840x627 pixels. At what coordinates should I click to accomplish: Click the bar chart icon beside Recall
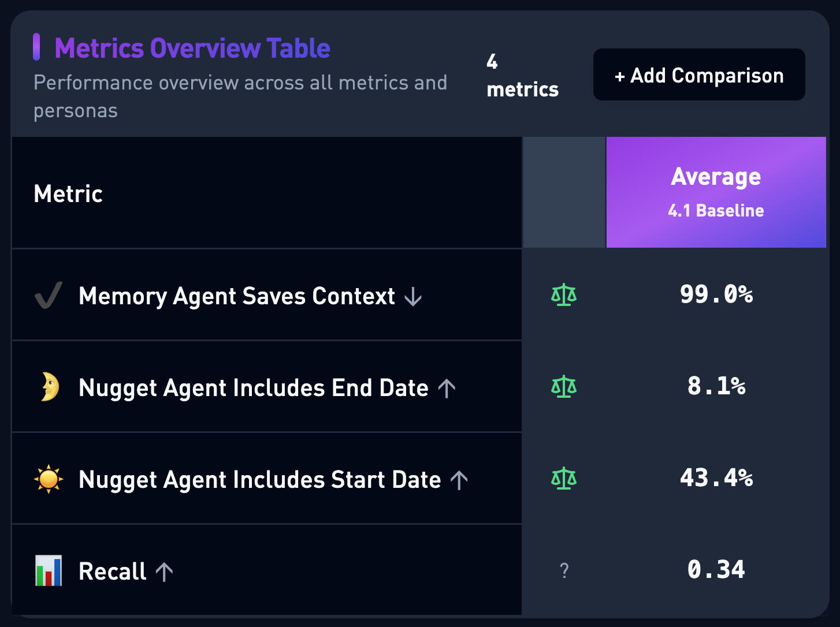coord(49,570)
